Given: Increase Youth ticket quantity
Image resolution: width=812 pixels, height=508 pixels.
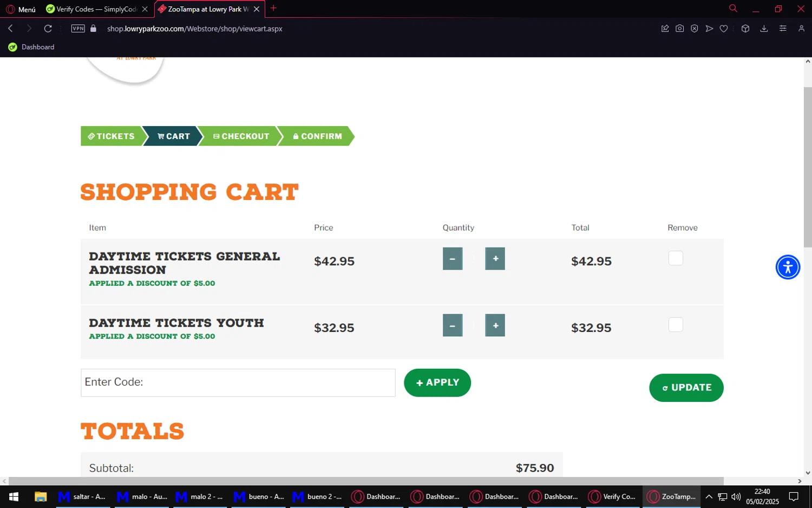Looking at the screenshot, I should [x=495, y=325].
